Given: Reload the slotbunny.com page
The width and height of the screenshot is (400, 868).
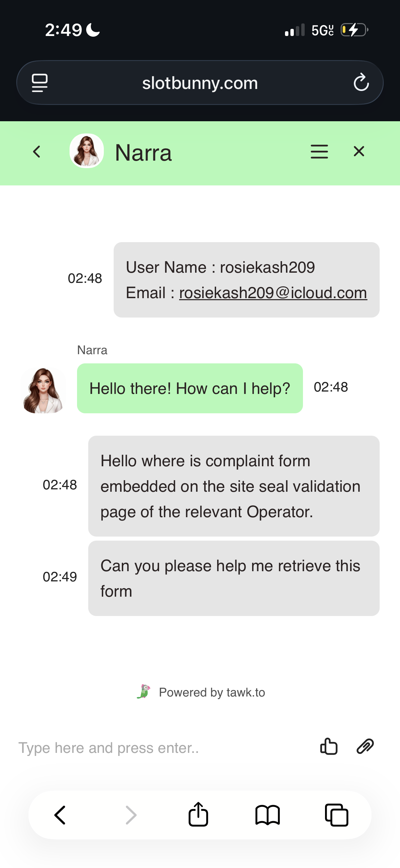Looking at the screenshot, I should 361,83.
